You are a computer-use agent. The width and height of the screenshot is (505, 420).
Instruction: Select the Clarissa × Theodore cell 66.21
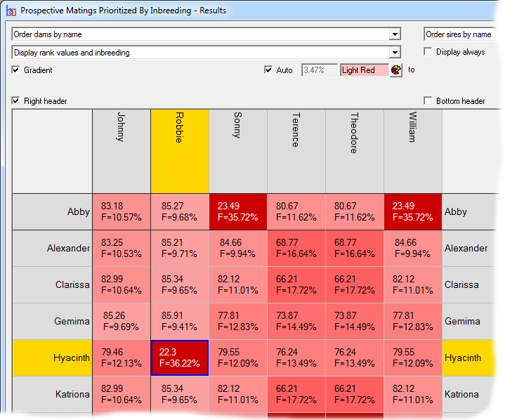click(x=355, y=284)
